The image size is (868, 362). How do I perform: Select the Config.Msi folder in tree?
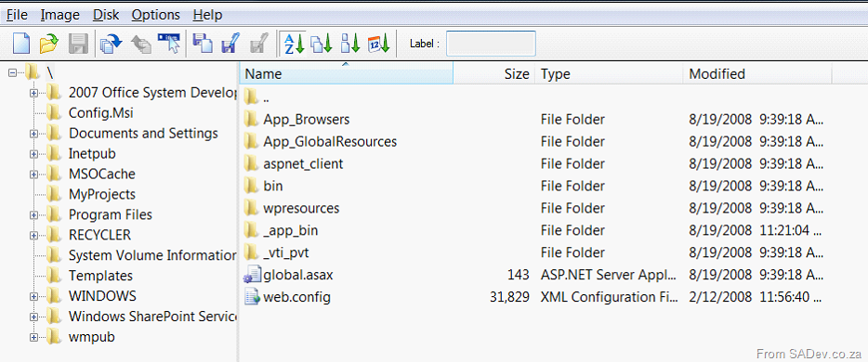point(100,112)
